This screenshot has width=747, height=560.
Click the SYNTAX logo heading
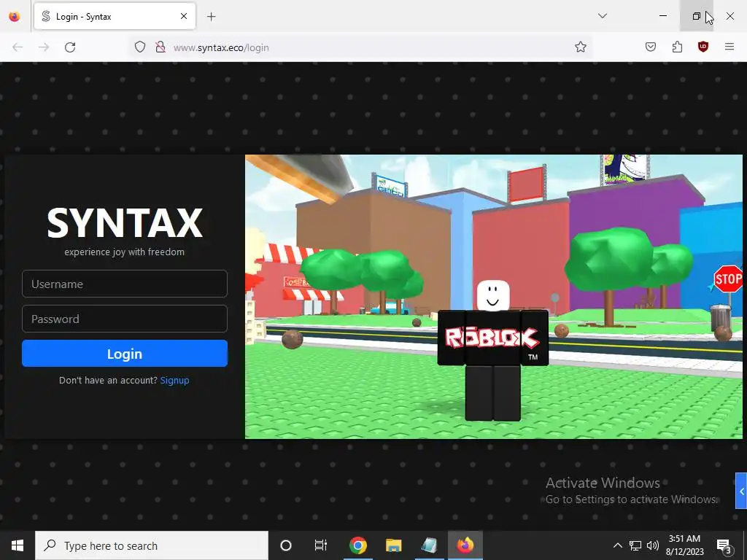(125, 223)
